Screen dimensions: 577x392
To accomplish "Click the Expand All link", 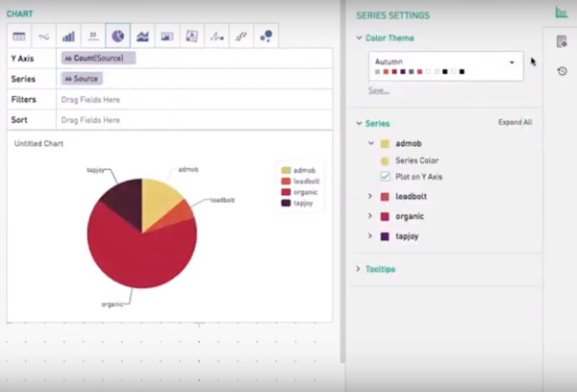I will point(514,123).
